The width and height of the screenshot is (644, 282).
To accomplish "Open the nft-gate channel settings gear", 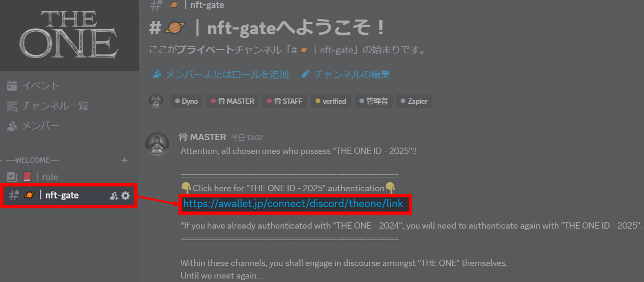I will pyautogui.click(x=125, y=195).
